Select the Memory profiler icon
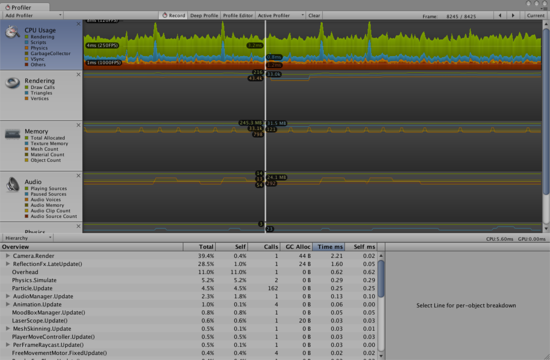This screenshot has height=360, width=550. [x=12, y=134]
